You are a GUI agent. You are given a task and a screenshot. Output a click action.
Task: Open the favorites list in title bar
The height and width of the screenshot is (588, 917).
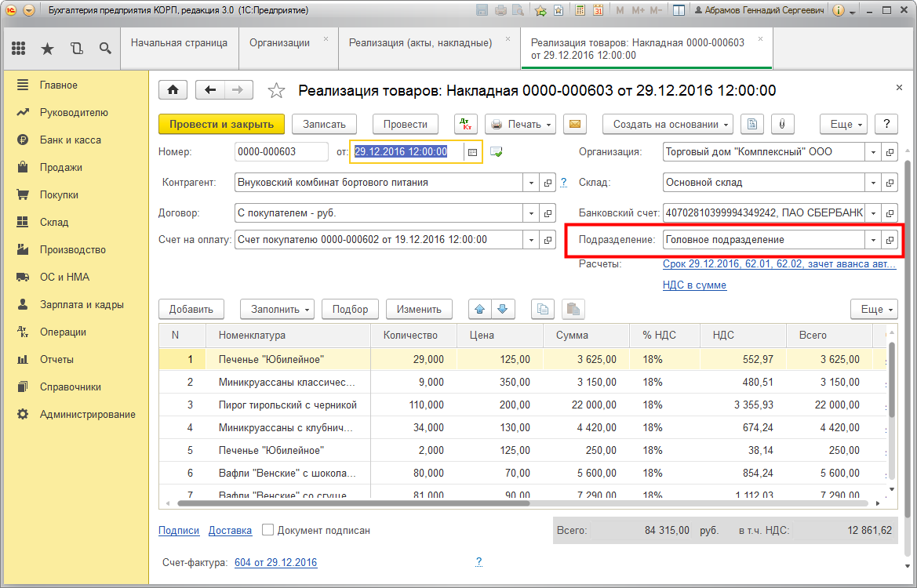point(559,10)
